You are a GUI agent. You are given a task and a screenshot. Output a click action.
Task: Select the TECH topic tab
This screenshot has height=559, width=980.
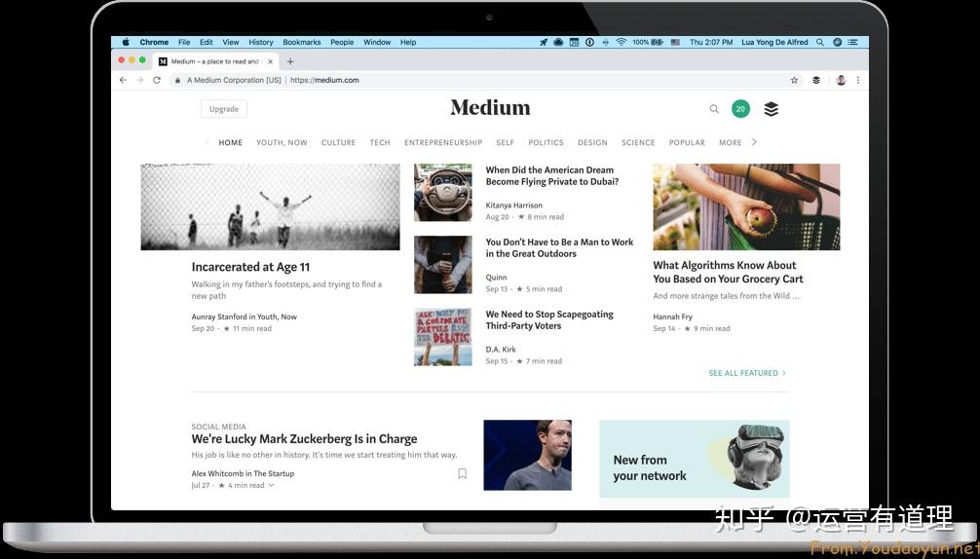click(x=380, y=142)
